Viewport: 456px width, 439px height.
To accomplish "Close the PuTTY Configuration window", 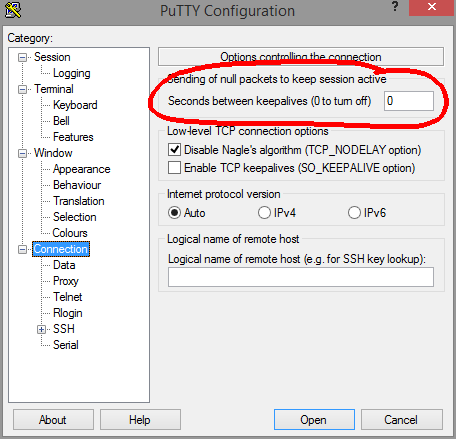I will point(432,7).
